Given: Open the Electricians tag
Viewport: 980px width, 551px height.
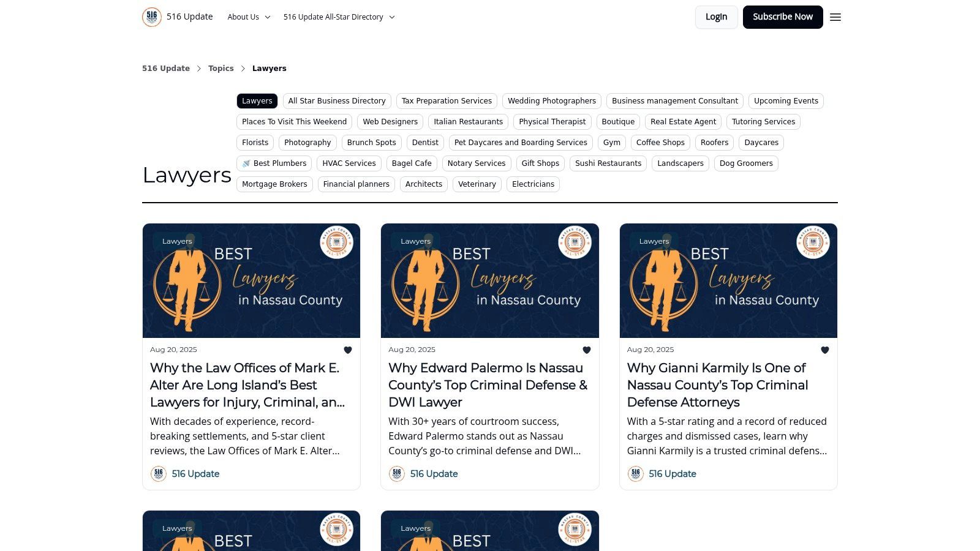Looking at the screenshot, I should tap(533, 184).
